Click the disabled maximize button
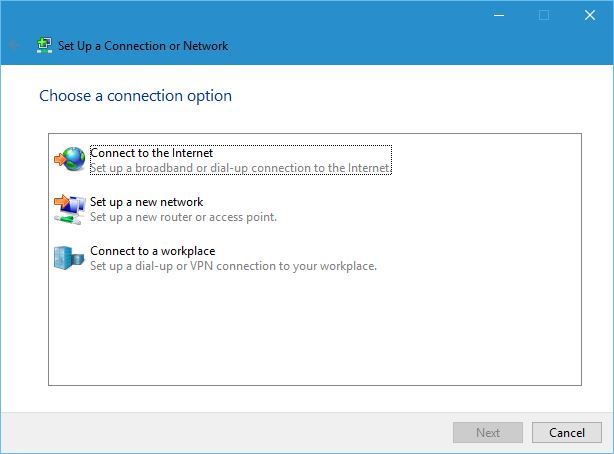The image size is (614, 454). (544, 15)
